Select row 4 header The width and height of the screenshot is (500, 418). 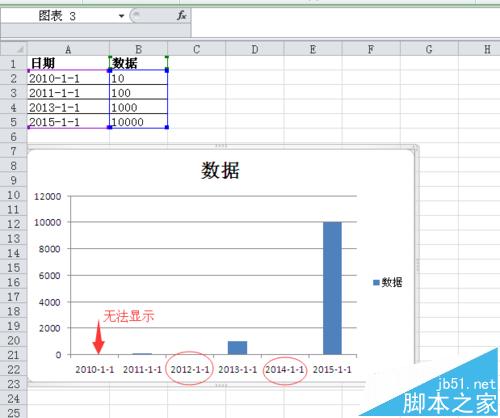tap(13, 107)
